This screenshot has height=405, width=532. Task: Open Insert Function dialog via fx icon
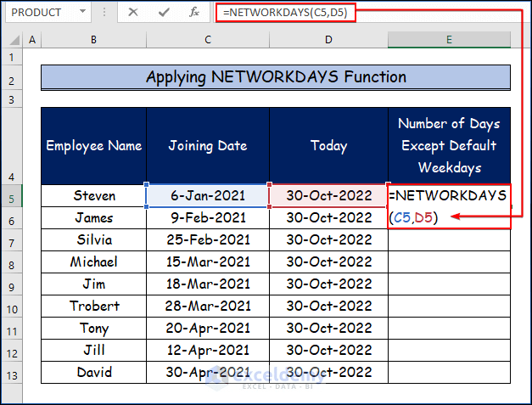pyautogui.click(x=194, y=12)
